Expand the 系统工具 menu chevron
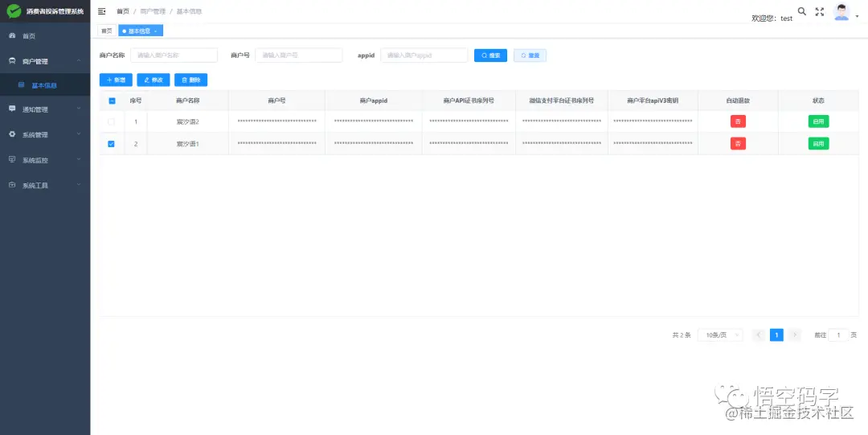This screenshot has height=435, width=868. point(79,185)
